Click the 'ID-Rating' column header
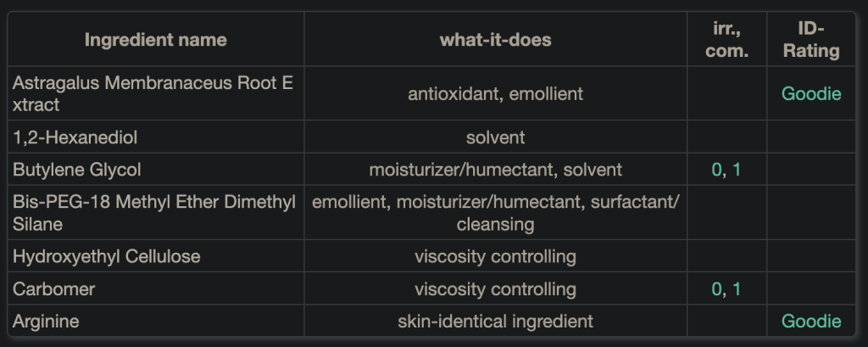 click(811, 40)
